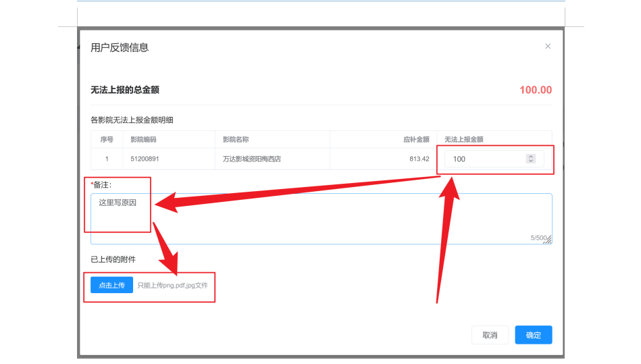Select the 序号 column header

point(106,140)
